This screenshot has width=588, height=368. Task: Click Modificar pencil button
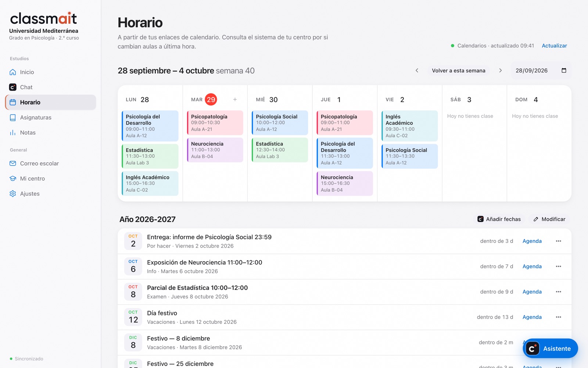549,219
